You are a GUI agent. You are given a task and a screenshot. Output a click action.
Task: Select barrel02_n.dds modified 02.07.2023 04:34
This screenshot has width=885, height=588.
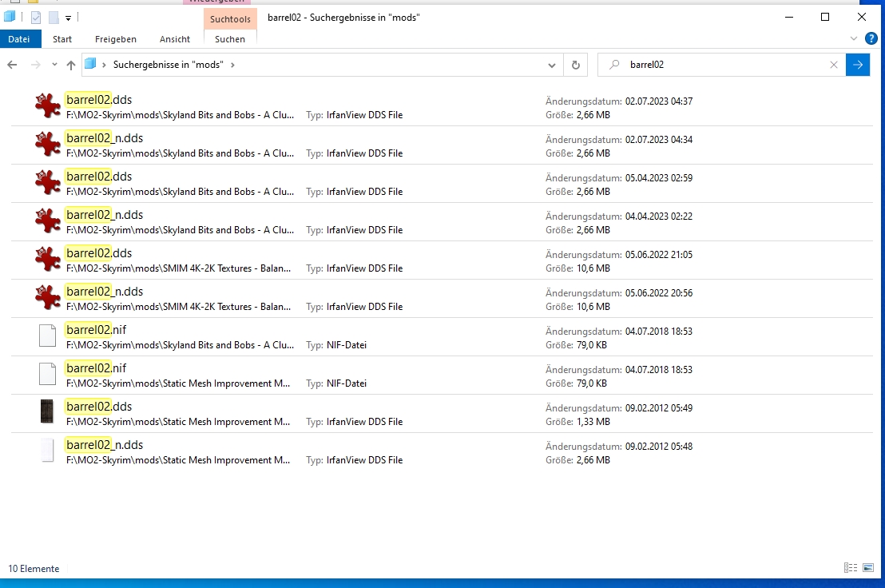click(x=442, y=145)
